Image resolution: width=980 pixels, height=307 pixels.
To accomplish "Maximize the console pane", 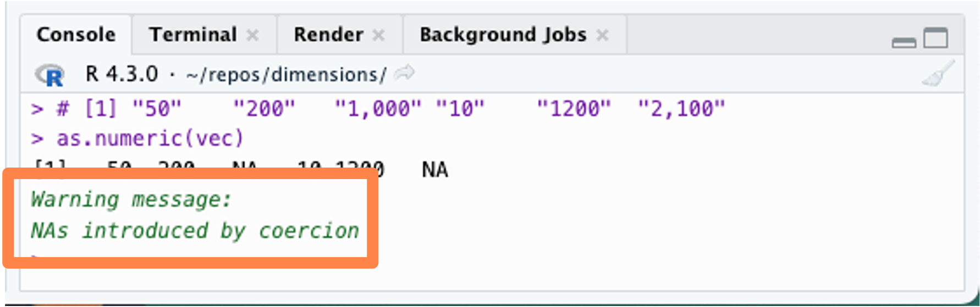I will [935, 38].
